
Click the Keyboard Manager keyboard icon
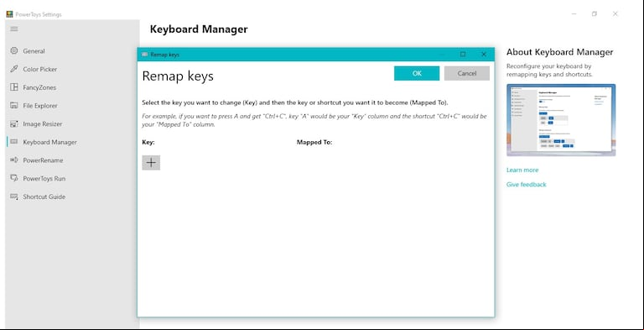14,142
